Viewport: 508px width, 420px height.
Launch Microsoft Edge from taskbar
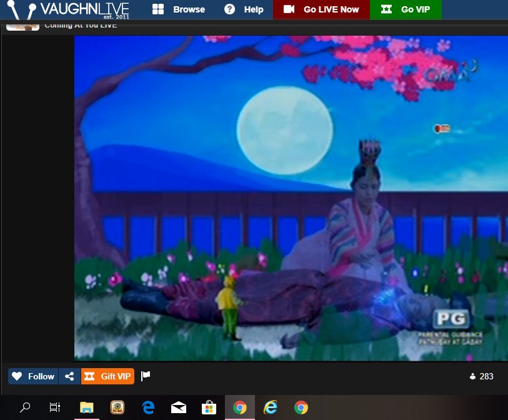(x=148, y=407)
